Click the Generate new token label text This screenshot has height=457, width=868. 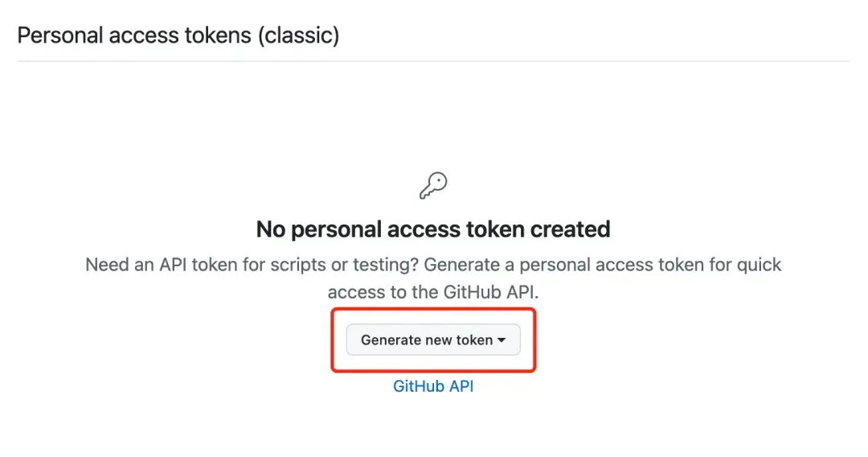427,340
